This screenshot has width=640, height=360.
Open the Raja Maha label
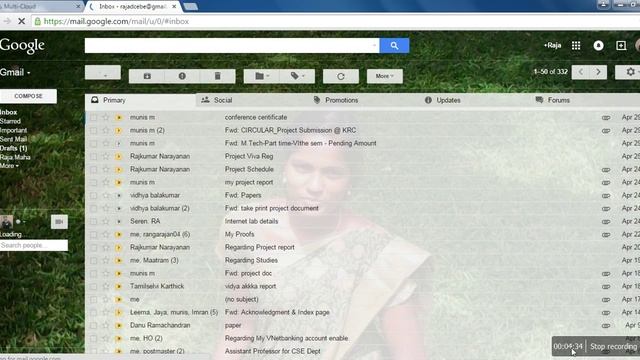pyautogui.click(x=15, y=157)
